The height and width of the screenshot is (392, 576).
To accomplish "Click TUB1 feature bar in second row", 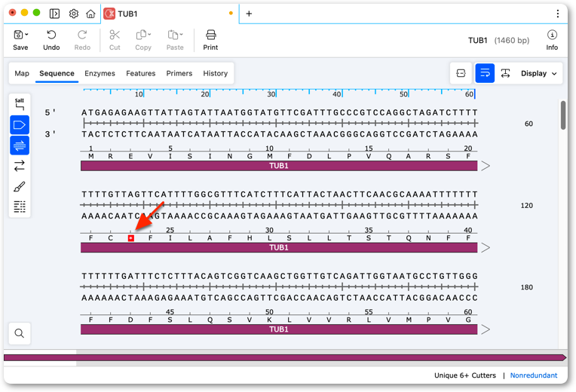I will (x=279, y=247).
